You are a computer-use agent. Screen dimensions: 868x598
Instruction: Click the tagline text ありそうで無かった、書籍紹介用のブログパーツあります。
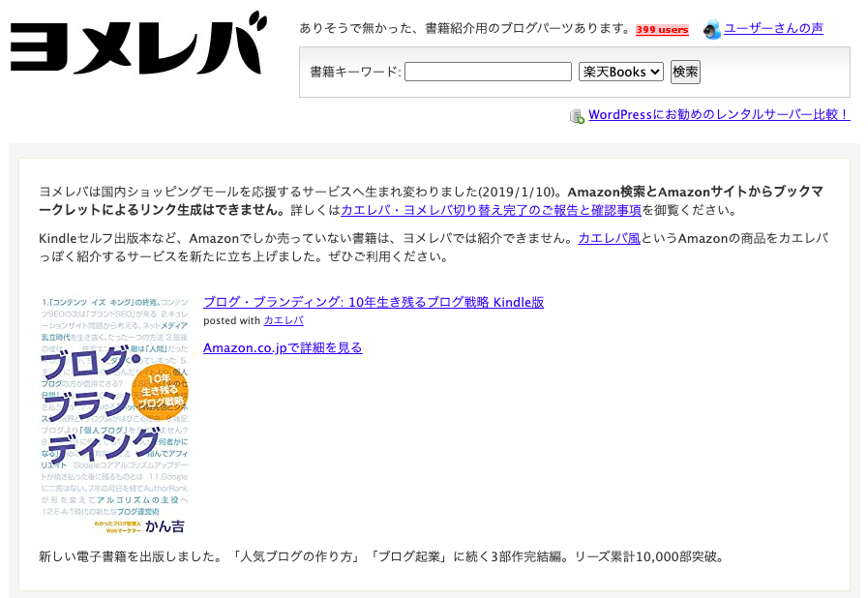click(x=465, y=28)
